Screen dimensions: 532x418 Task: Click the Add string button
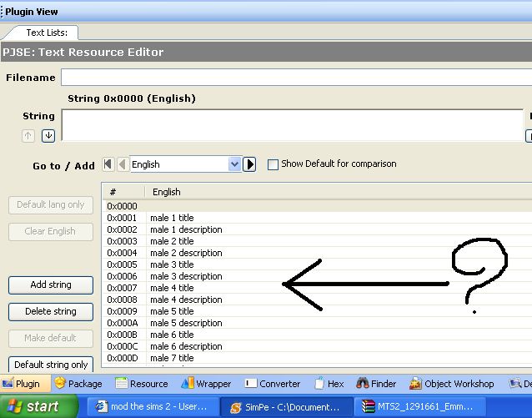[x=51, y=285]
